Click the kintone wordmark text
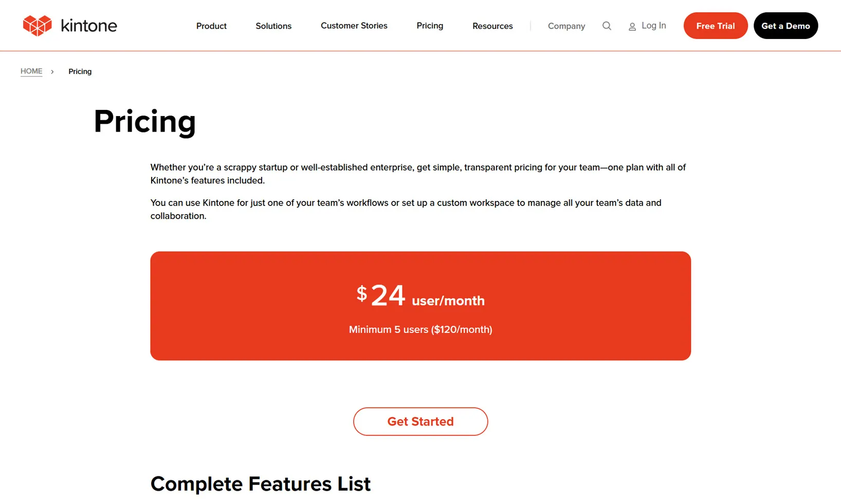The width and height of the screenshot is (841, 504). click(x=89, y=26)
